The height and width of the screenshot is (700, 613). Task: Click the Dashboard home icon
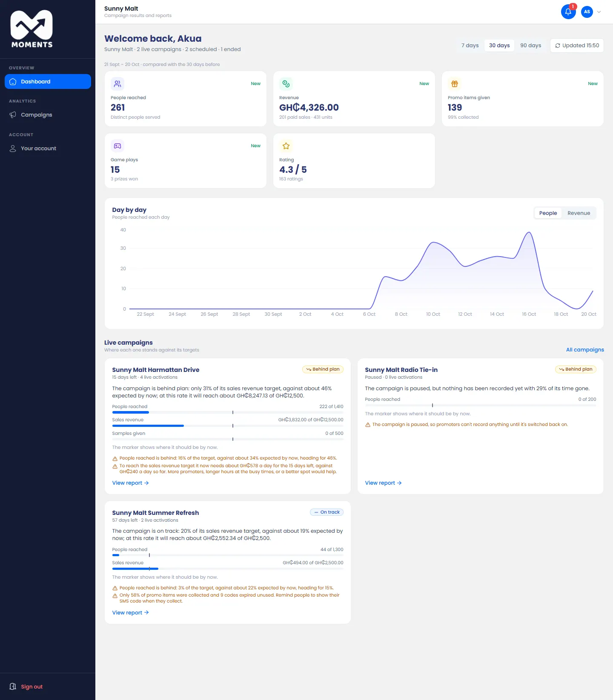pos(13,82)
